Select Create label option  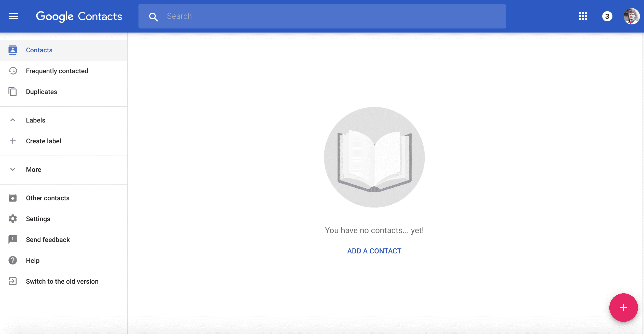tap(43, 141)
